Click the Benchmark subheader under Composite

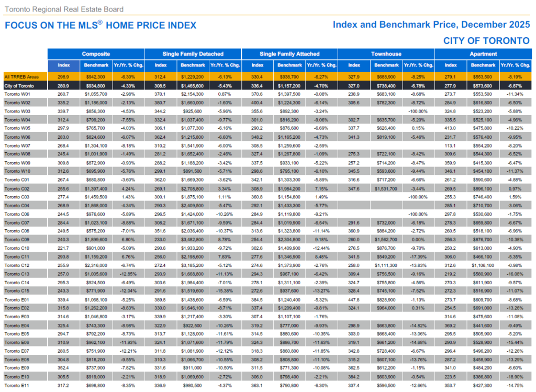click(96, 65)
